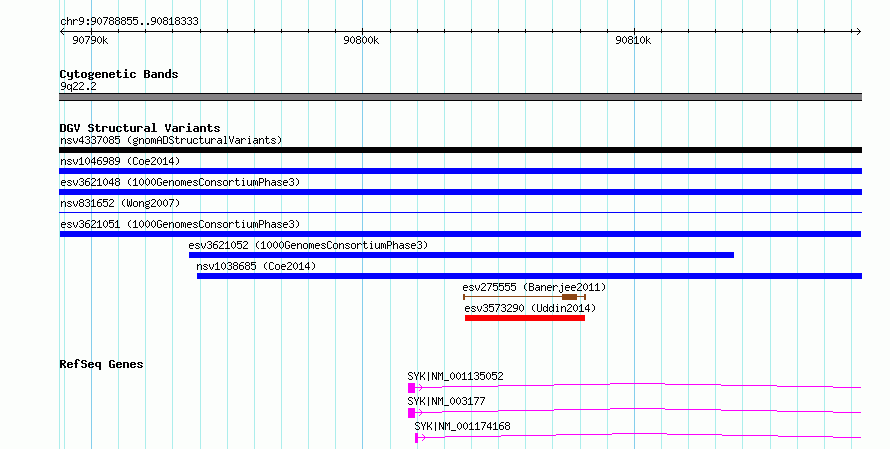Screen dimensions: 890x449
Task: Click the red esv3573290 variant bar
Action: [x=524, y=318]
